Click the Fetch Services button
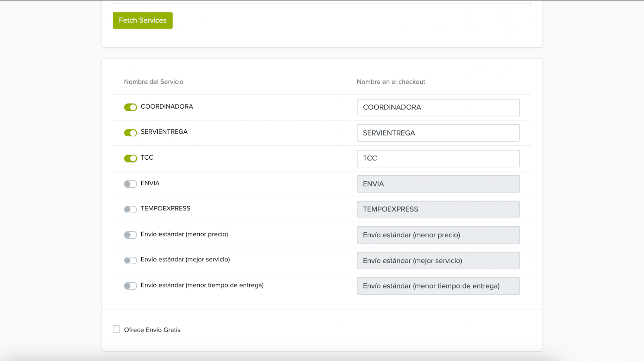Viewport: 644px width, 361px height. pos(142,21)
